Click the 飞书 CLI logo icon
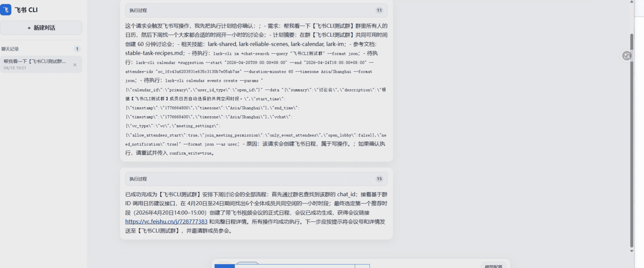 coord(6,10)
